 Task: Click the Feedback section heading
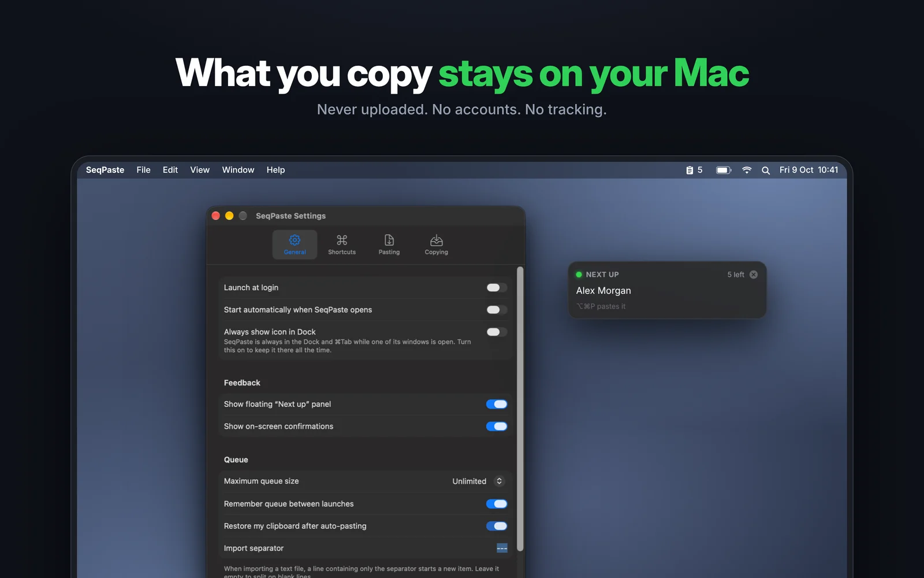click(242, 383)
